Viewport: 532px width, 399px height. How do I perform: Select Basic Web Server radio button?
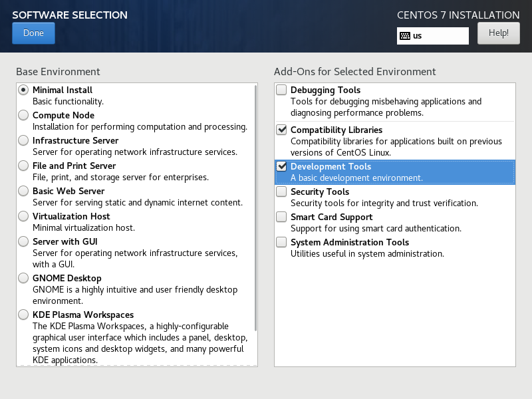click(23, 191)
